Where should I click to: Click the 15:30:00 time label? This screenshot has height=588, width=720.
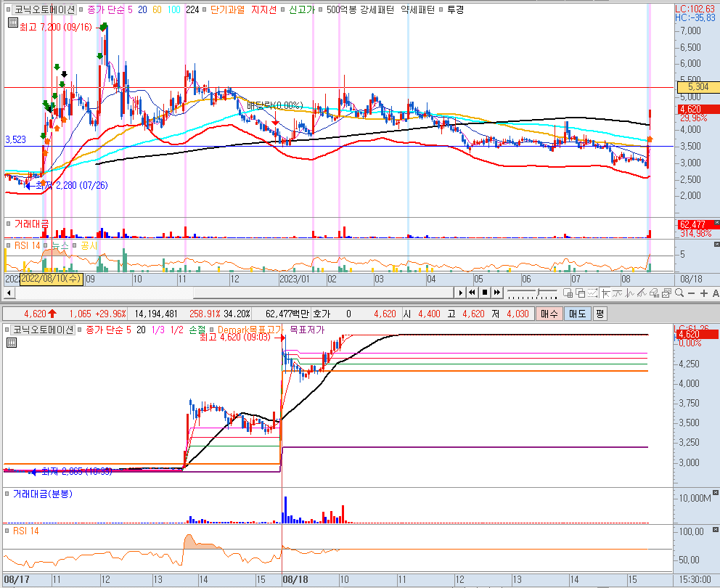pos(695,580)
